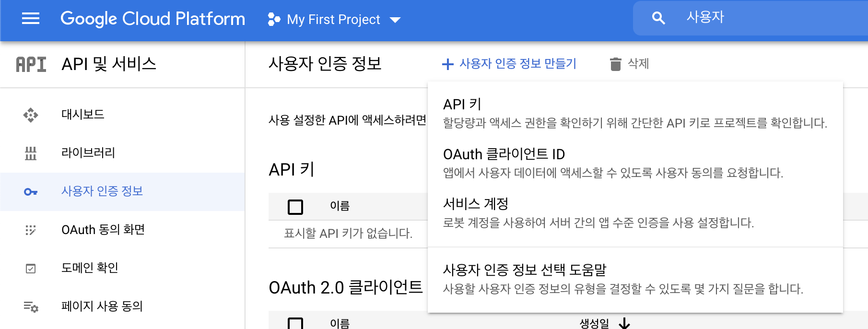Click the 표시할 API 키가 없습니다 text

[x=348, y=234]
